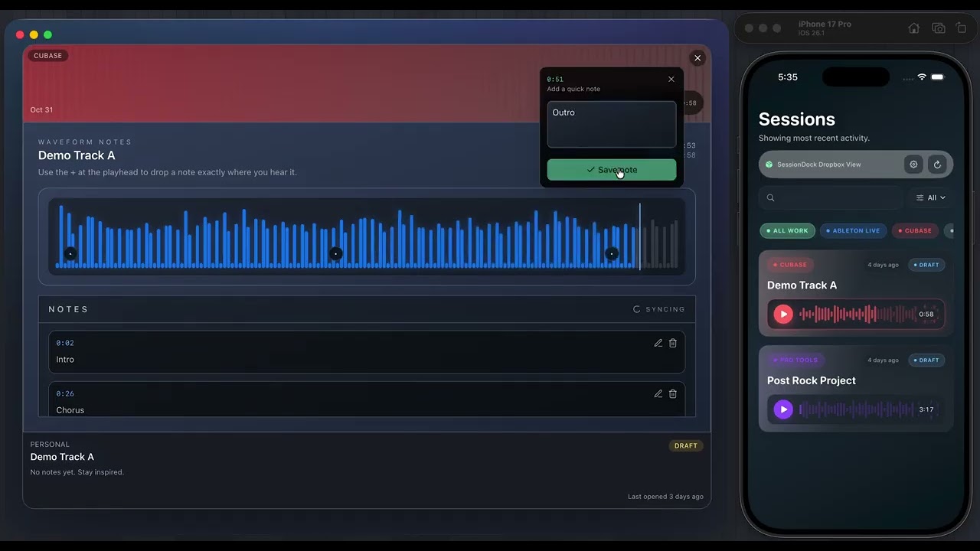Click the Outro quick note text field
Viewport: 980px width, 551px height.
[x=611, y=124]
